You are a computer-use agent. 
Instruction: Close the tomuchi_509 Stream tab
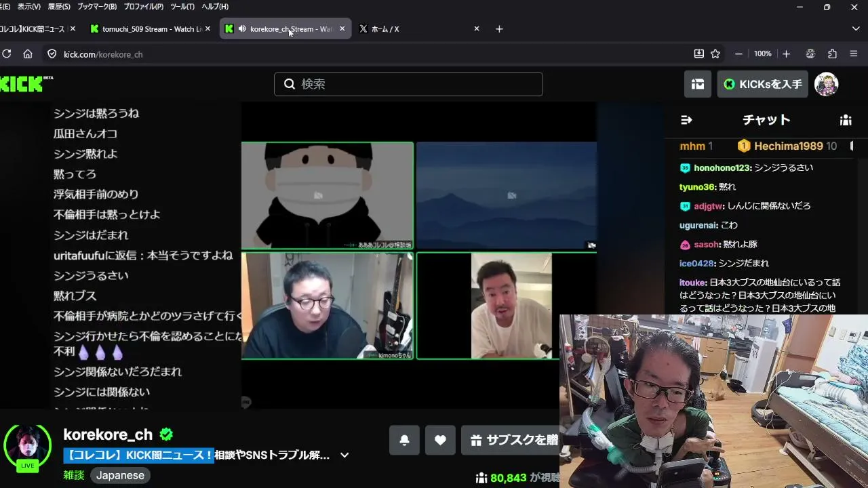(208, 28)
